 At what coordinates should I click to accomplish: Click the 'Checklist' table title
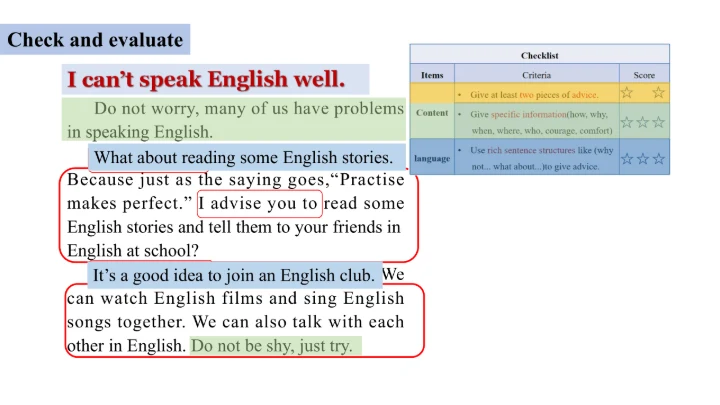[x=539, y=56]
